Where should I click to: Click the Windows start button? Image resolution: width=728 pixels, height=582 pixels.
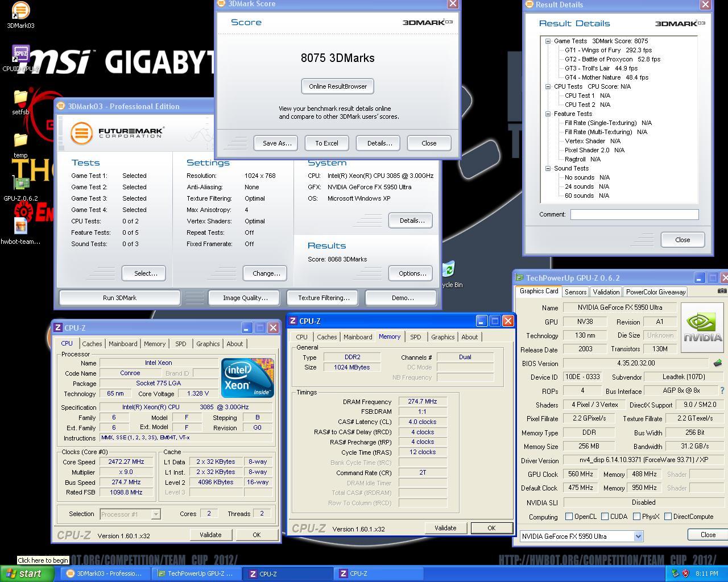(x=27, y=573)
